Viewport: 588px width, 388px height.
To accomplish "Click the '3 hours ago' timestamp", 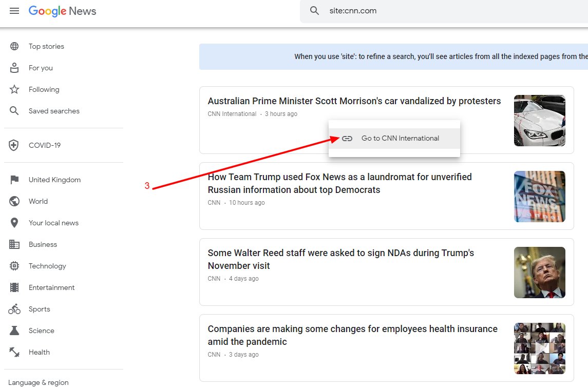I will click(281, 114).
